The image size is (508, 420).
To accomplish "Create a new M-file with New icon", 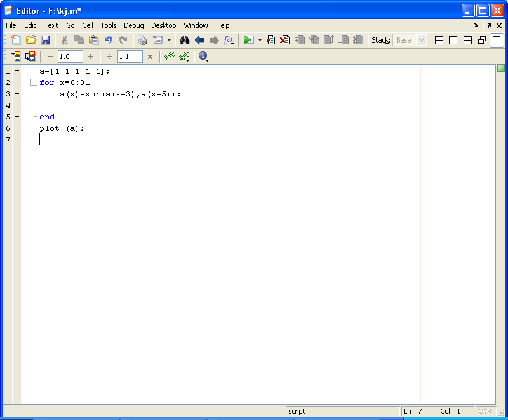I will click(x=15, y=40).
